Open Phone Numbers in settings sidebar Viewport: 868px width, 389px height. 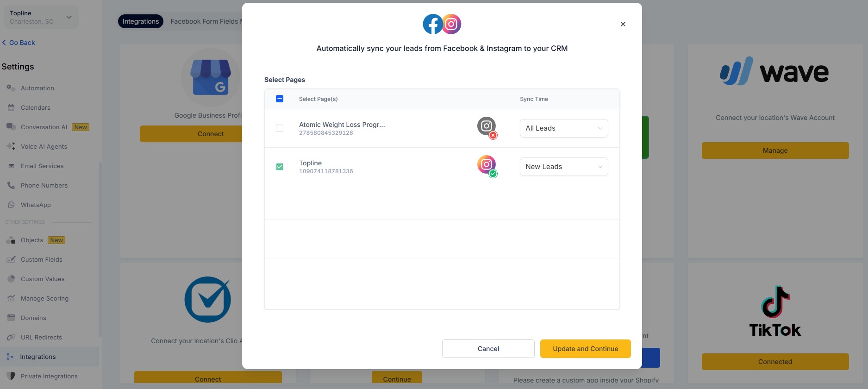[44, 185]
